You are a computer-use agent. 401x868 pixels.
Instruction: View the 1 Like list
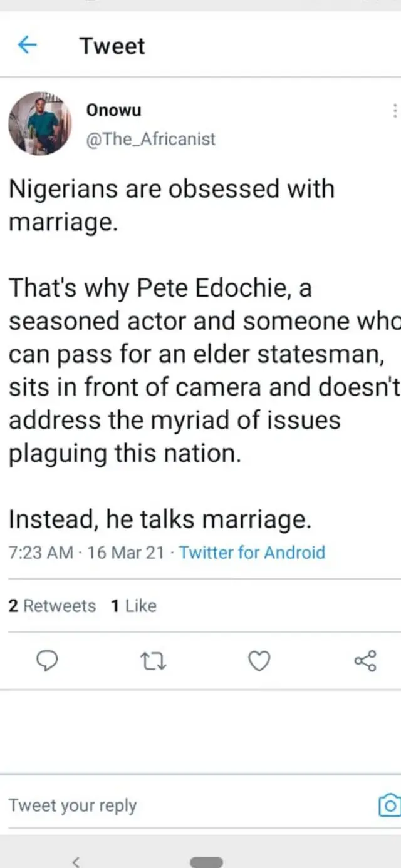tap(133, 605)
